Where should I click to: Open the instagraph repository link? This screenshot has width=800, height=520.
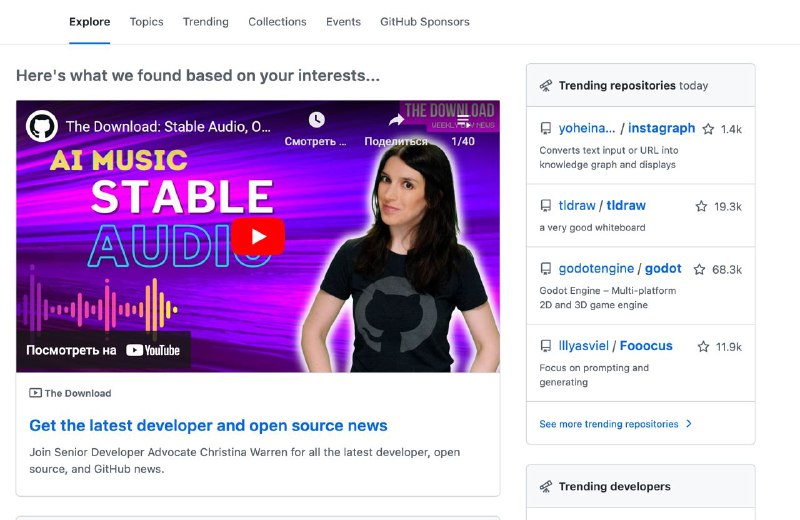point(661,128)
